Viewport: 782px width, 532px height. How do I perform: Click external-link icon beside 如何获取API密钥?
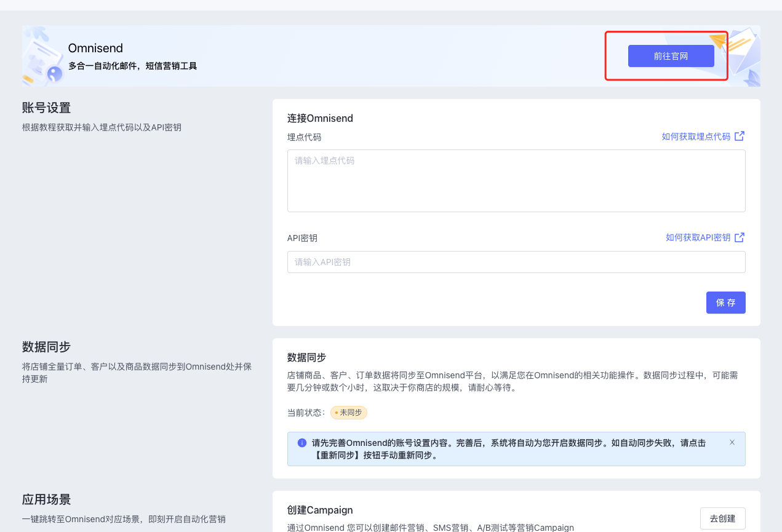click(x=740, y=237)
